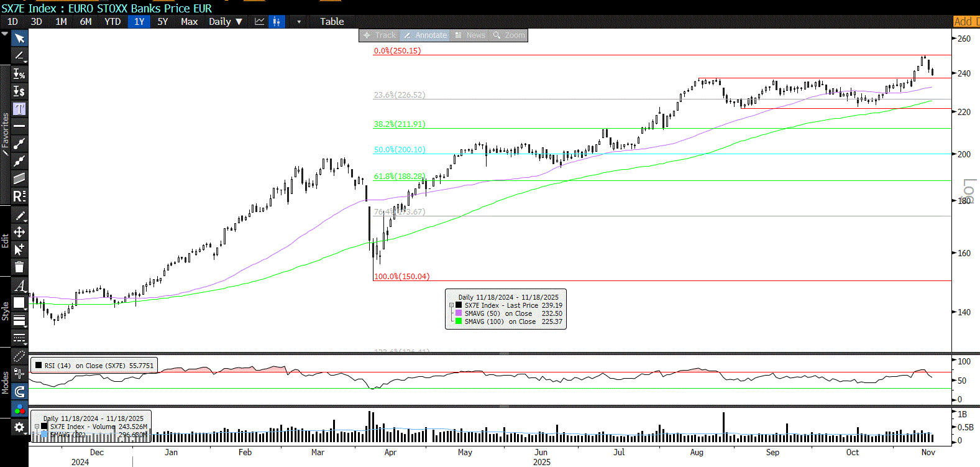The image size is (980, 467).
Task: Open chart type dropdown arrow
Action: click(x=299, y=22)
